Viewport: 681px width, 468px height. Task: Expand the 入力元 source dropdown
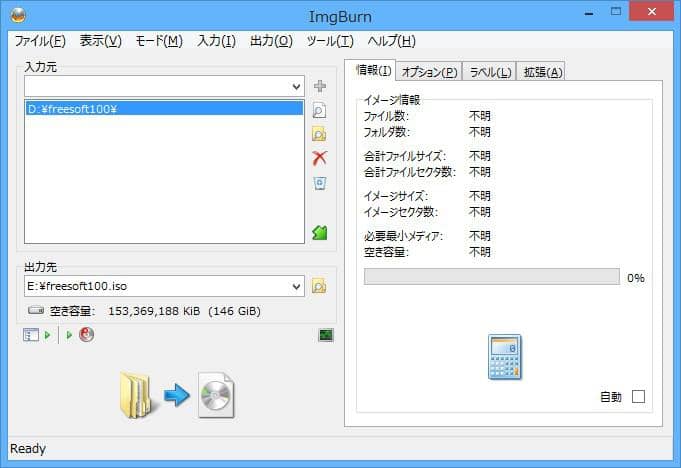(296, 86)
